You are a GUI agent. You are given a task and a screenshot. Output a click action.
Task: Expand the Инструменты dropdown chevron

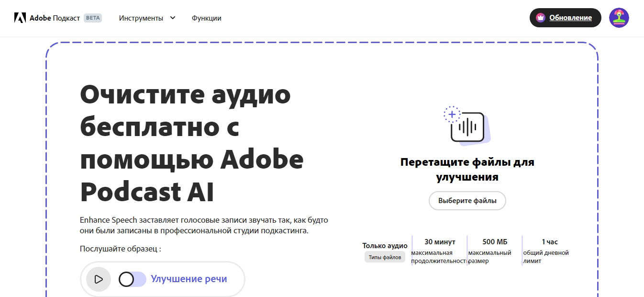click(x=173, y=18)
